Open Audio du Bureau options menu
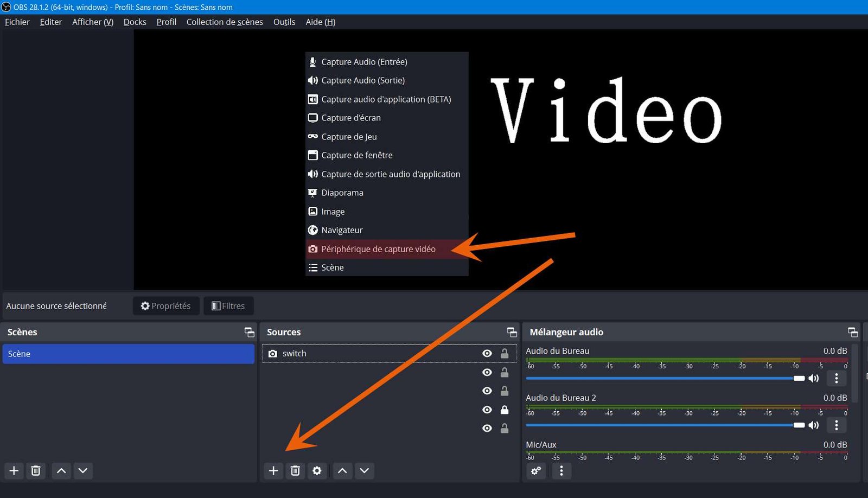Viewport: 868px width, 498px height. (837, 378)
